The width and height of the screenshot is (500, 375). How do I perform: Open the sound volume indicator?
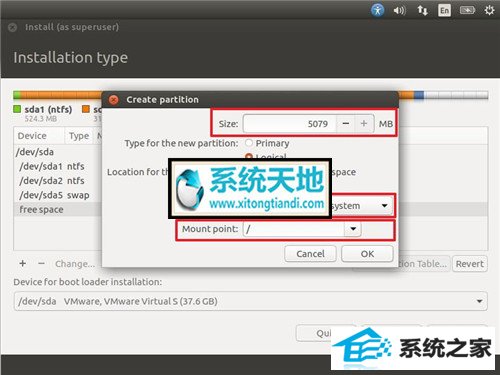(x=399, y=11)
